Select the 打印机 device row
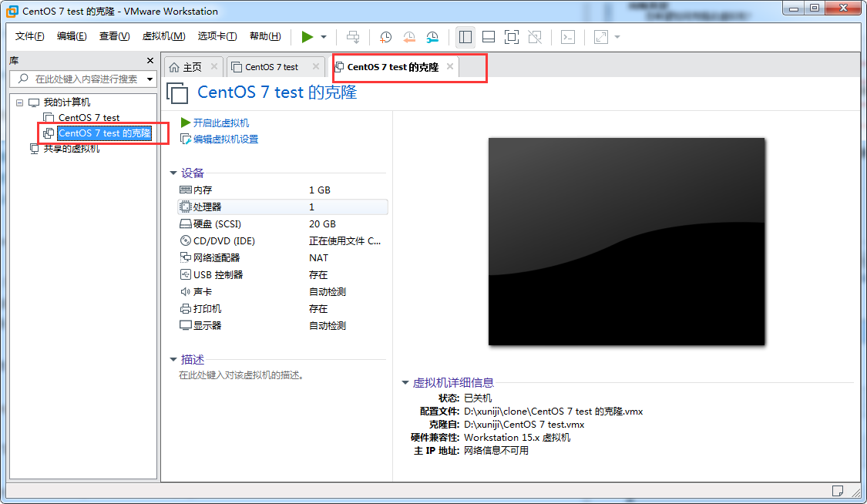Viewport: 867px width, 504px height. (x=282, y=309)
